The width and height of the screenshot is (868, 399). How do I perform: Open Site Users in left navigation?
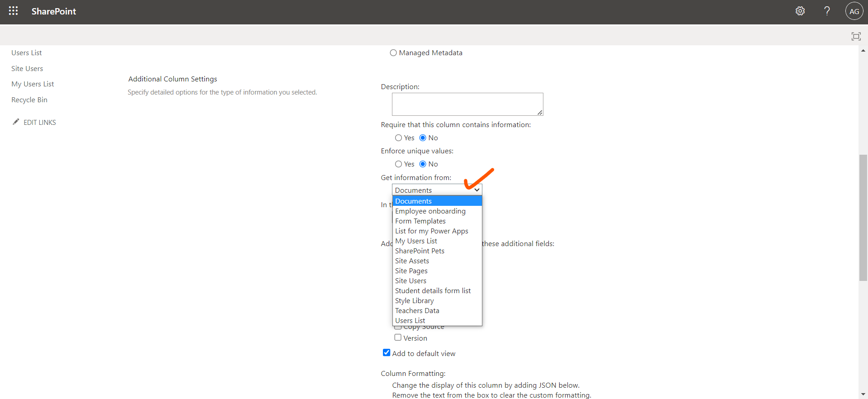[x=27, y=69]
